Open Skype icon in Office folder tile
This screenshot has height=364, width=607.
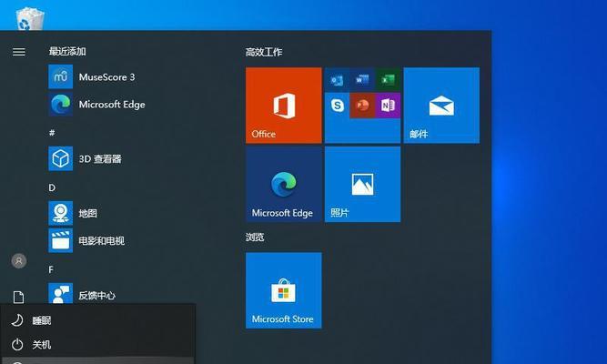(x=338, y=106)
